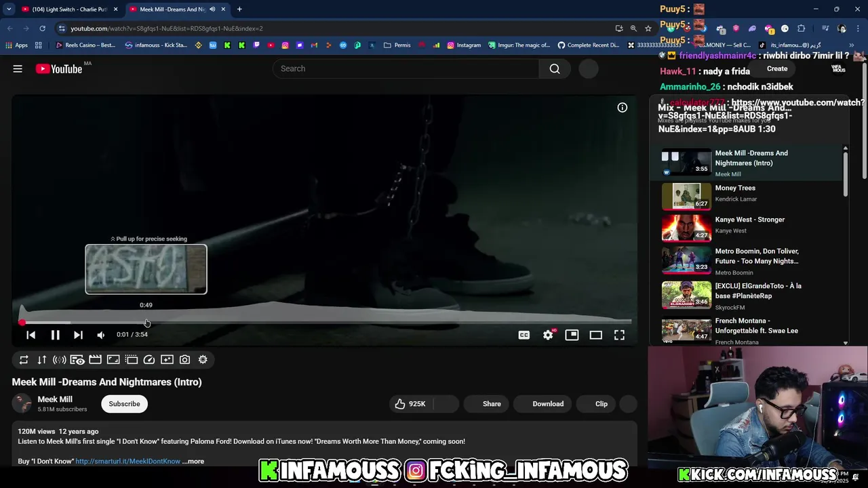868x488 pixels.
Task: Open the tab search dropdown arrow
Action: point(9,9)
